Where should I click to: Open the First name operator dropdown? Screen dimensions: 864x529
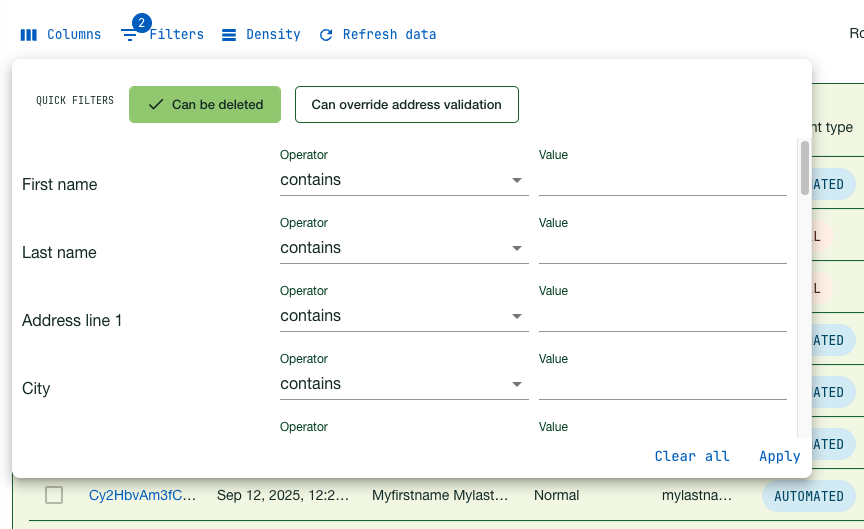tap(403, 180)
